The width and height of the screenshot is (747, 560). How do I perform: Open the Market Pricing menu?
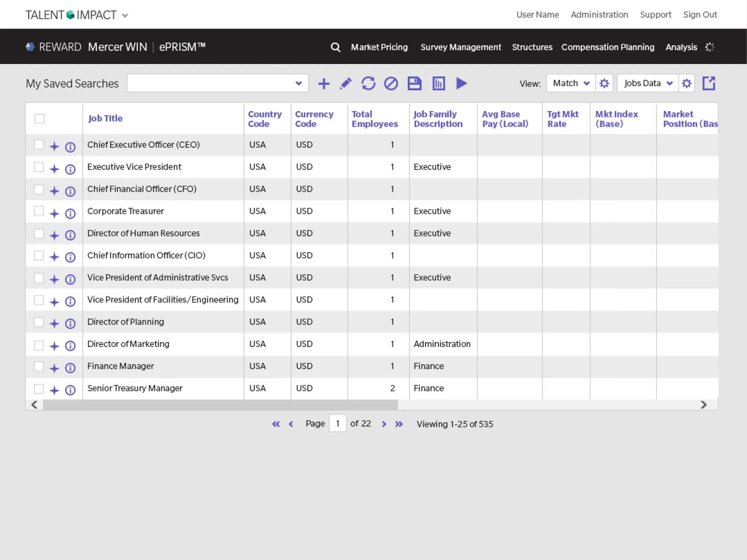click(379, 47)
